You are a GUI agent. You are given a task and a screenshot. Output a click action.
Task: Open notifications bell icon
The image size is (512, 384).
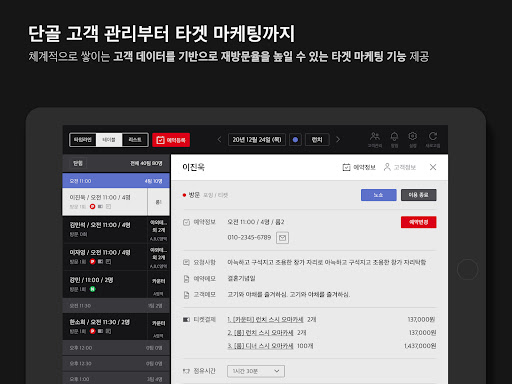pyautogui.click(x=394, y=140)
